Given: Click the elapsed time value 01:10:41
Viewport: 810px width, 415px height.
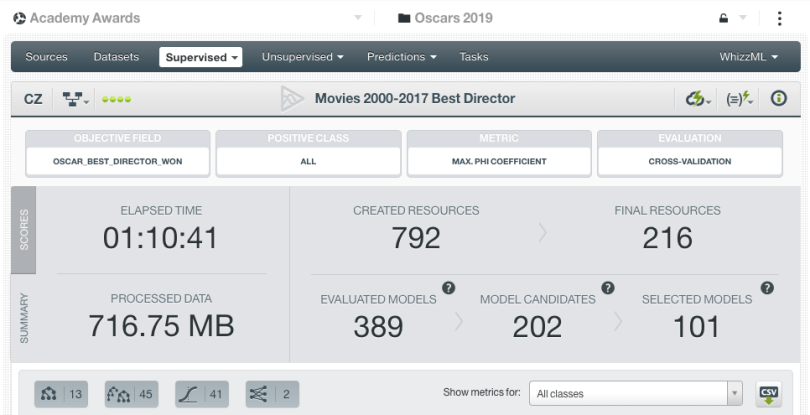Looking at the screenshot, I should pyautogui.click(x=161, y=238).
